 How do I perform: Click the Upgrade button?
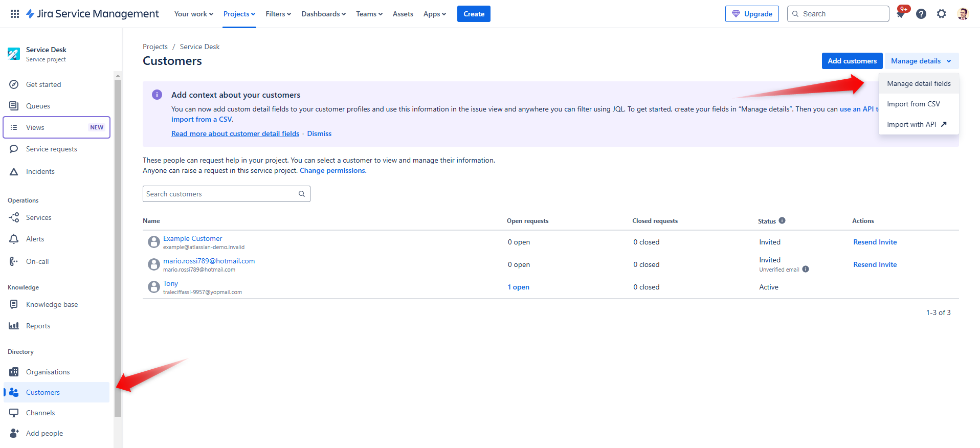pos(752,14)
